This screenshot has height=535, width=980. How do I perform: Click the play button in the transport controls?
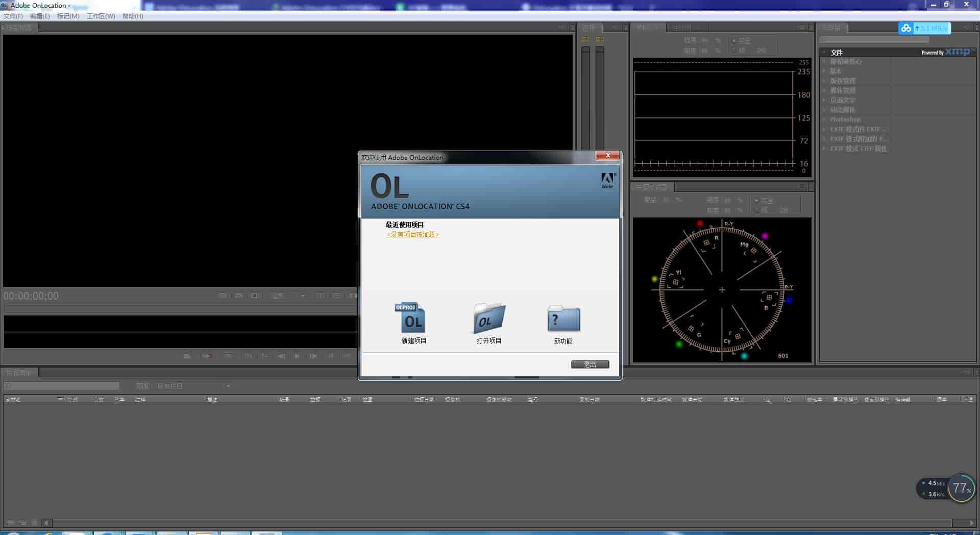coord(297,356)
